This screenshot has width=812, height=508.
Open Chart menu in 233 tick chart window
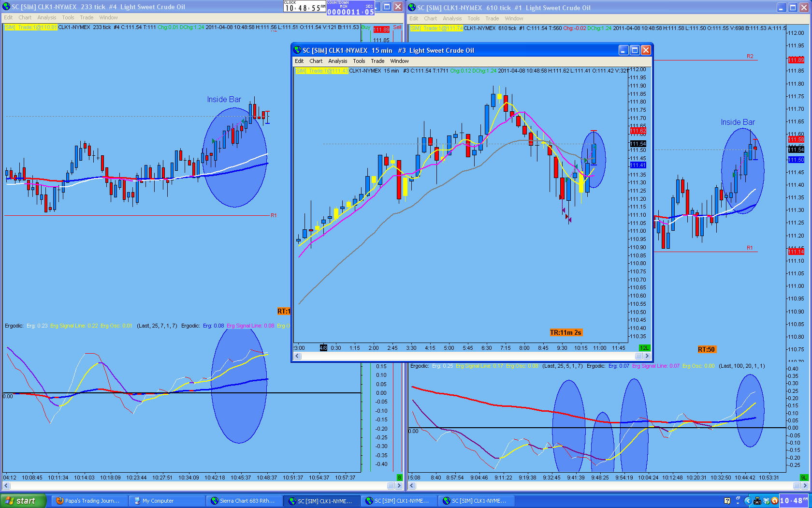point(25,17)
